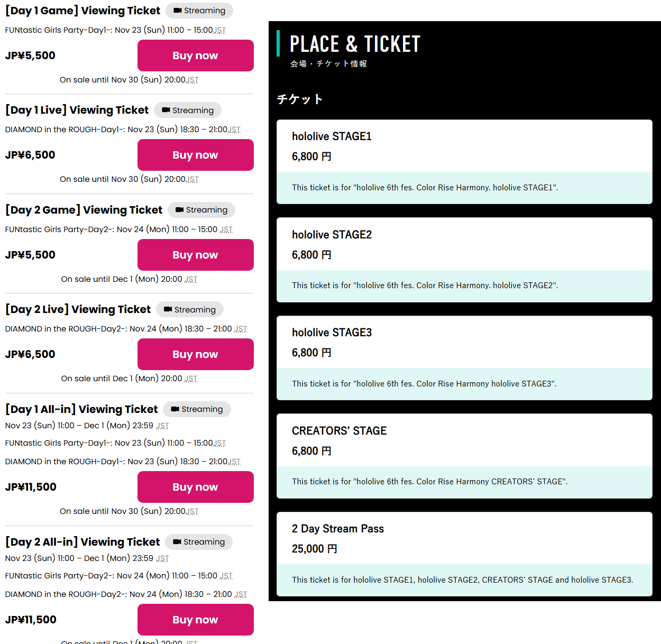Buy the Day 2 Game JP¥5,500 ticket
The image size is (661, 644).
pos(195,255)
